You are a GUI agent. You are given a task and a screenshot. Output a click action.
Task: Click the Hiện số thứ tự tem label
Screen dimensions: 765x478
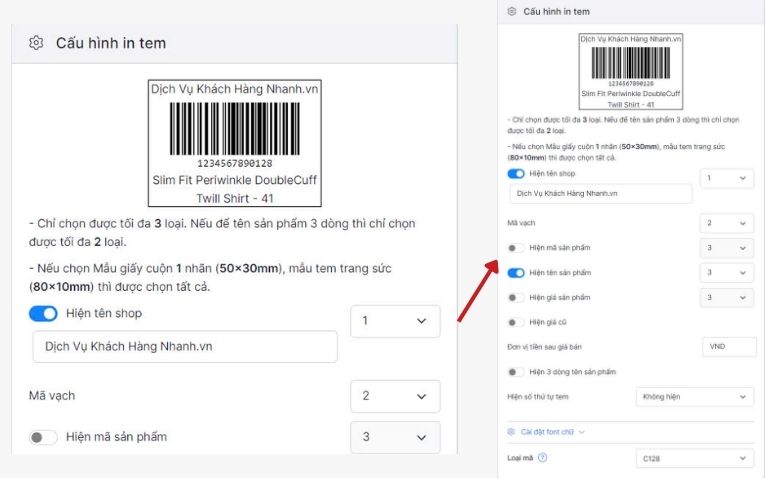point(538,397)
